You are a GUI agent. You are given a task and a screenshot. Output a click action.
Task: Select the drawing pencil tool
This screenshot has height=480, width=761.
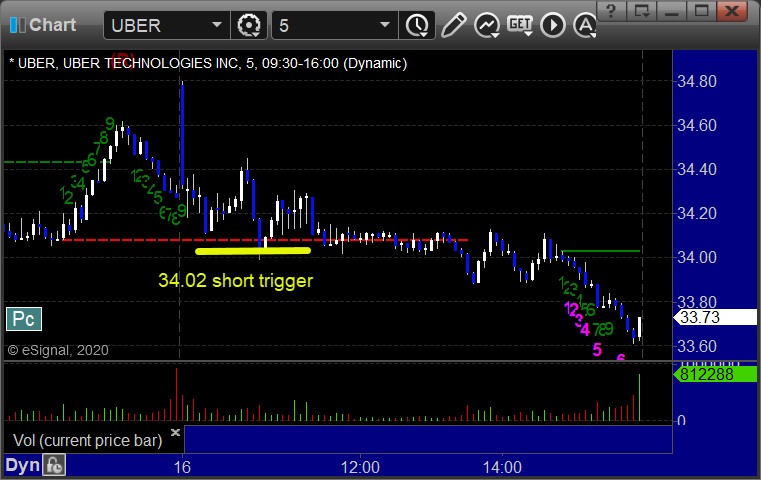453,25
